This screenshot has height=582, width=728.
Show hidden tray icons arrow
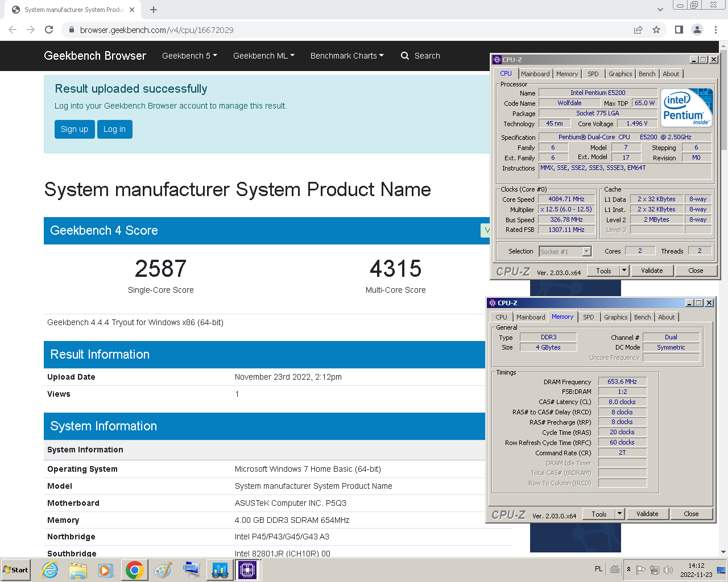coord(628,569)
